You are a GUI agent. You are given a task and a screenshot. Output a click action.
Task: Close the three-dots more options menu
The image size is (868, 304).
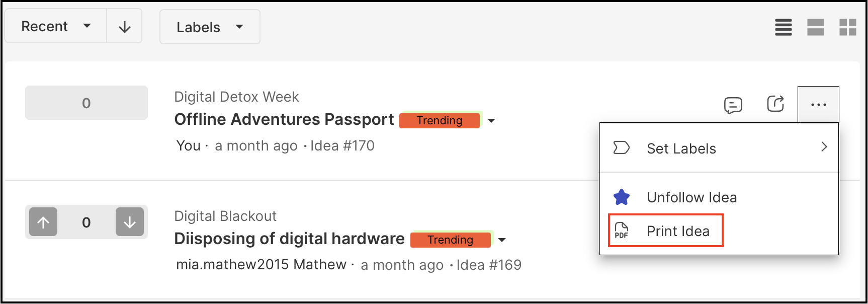tap(818, 105)
